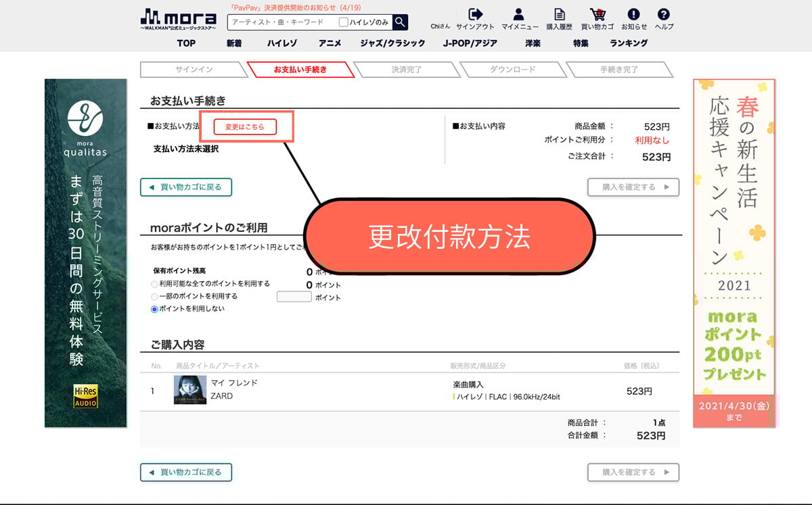This screenshot has height=505, width=812.
Task: Click the 支払い方法未選択 text
Action: click(186, 149)
